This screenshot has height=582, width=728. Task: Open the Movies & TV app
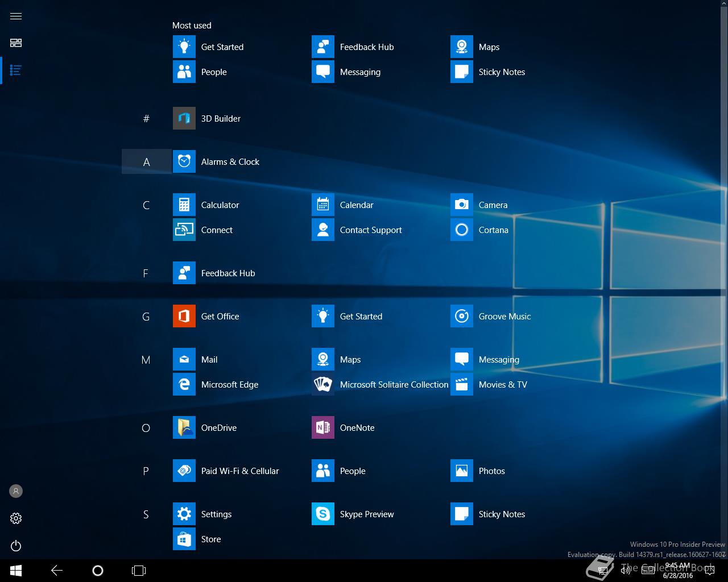(x=461, y=384)
